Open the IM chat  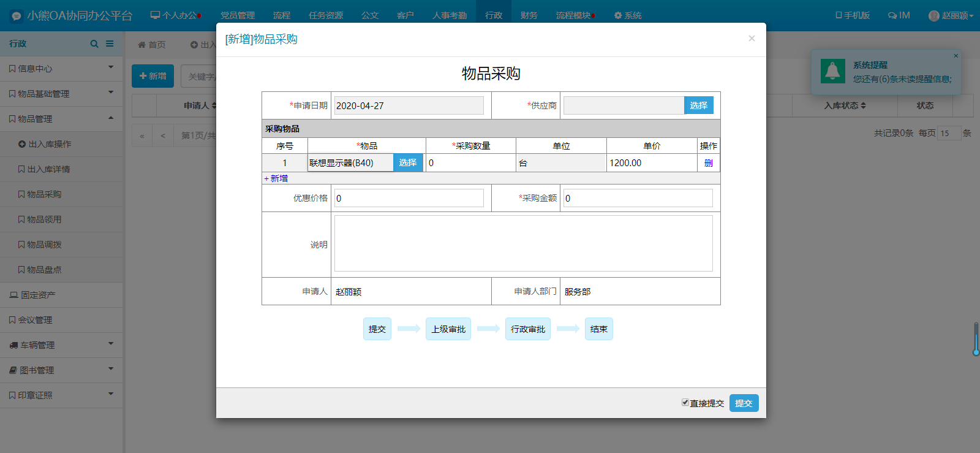tap(899, 15)
